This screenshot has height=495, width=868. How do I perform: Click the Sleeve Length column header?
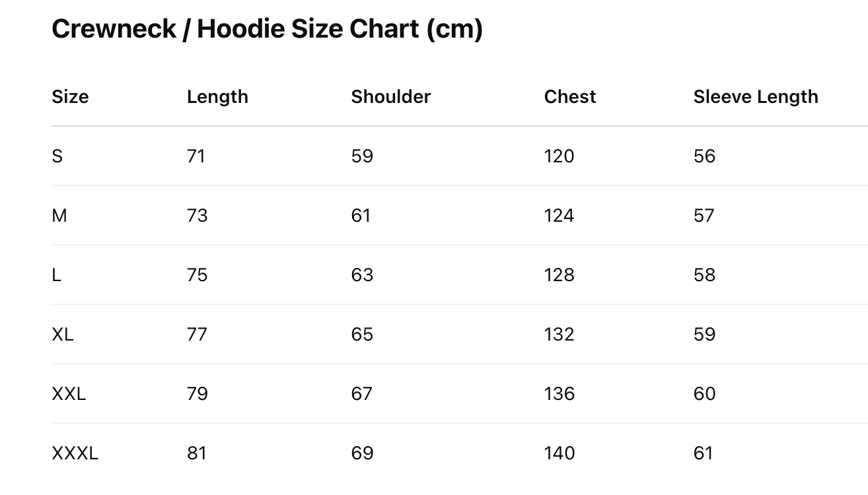[x=755, y=96]
